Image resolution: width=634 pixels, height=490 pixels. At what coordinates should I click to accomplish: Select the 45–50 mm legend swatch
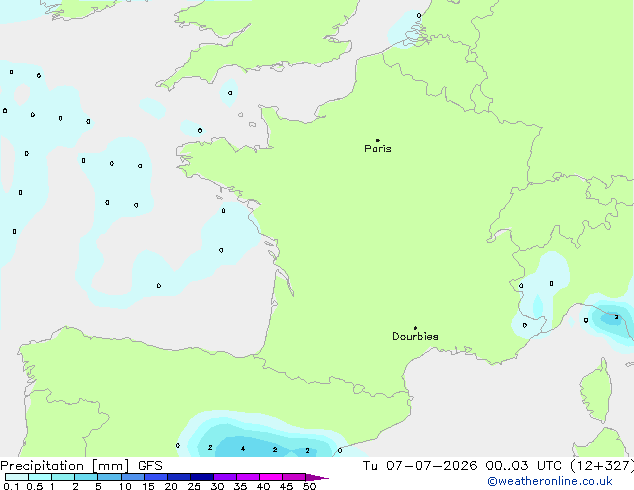click(294, 477)
